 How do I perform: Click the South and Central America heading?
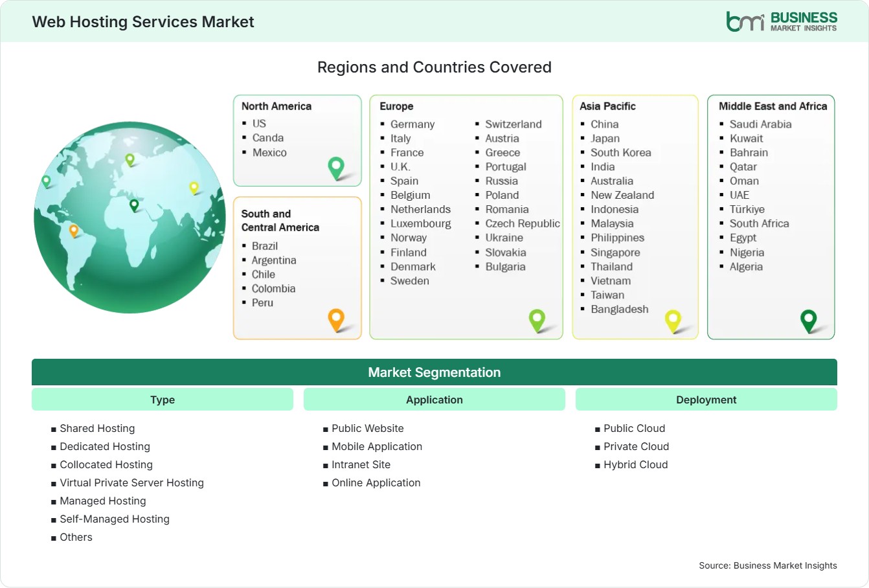(280, 220)
